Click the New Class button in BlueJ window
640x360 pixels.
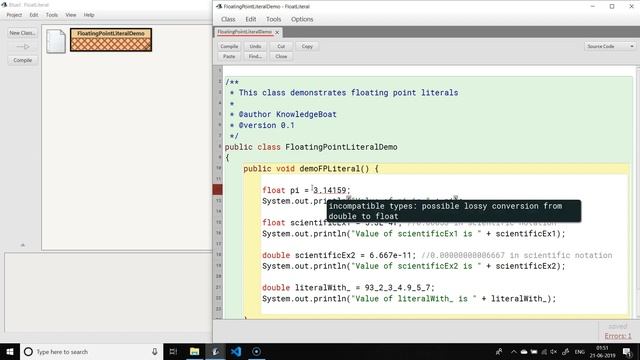click(22, 33)
